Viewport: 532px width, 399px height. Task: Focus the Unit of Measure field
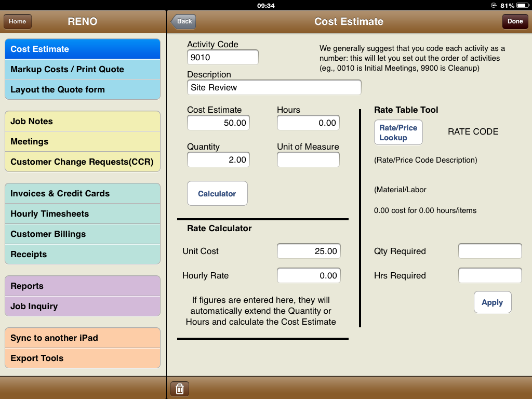pyautogui.click(x=308, y=159)
